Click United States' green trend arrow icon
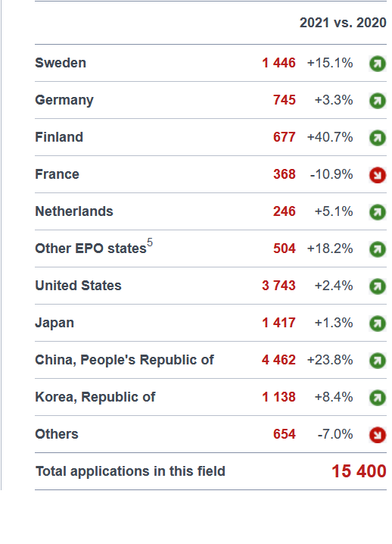The height and width of the screenshot is (544, 392). (378, 286)
